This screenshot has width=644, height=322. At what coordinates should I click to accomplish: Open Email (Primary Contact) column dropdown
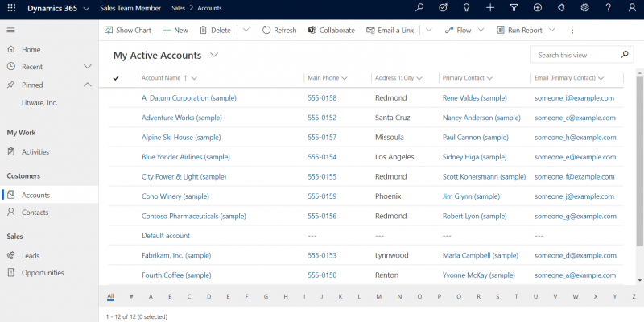pyautogui.click(x=601, y=78)
